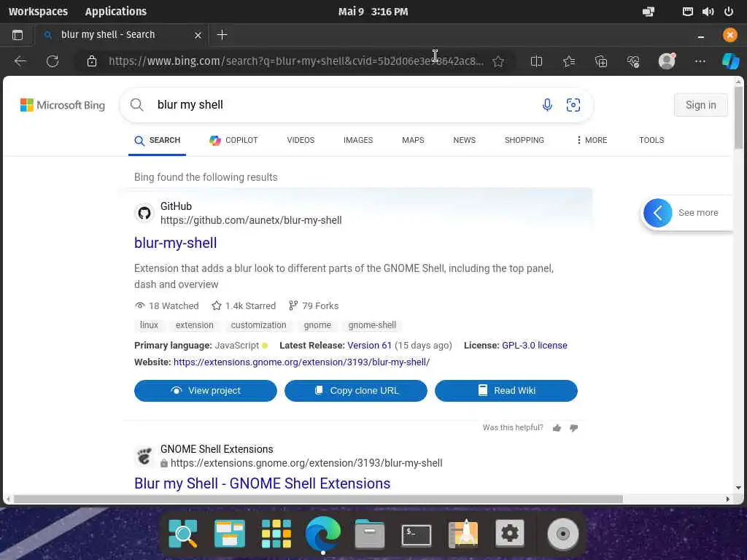Click the search magnifier in Bing box
This screenshot has width=747, height=560.
136,105
